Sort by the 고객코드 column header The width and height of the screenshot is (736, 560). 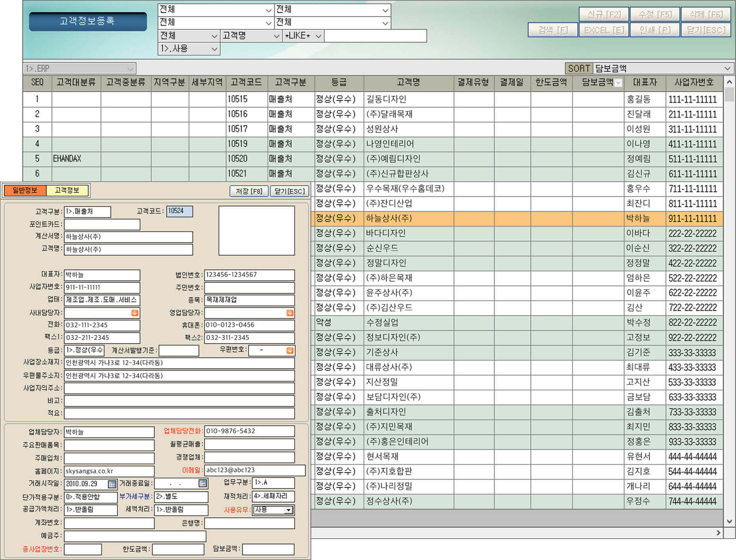(247, 82)
